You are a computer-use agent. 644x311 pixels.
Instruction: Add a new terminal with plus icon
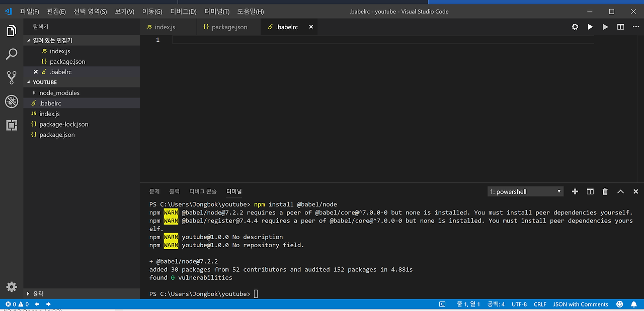coord(575,191)
